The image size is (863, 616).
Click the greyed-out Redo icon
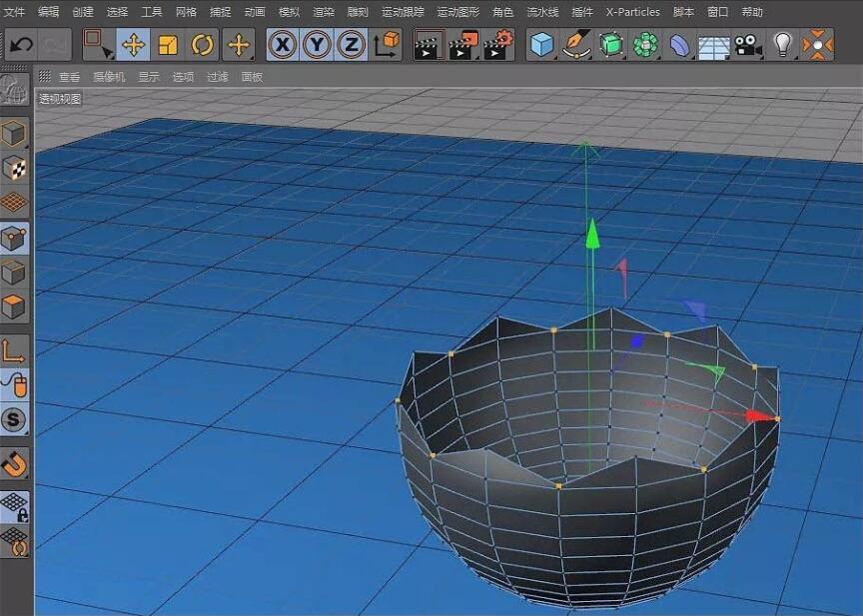pyautogui.click(x=55, y=45)
